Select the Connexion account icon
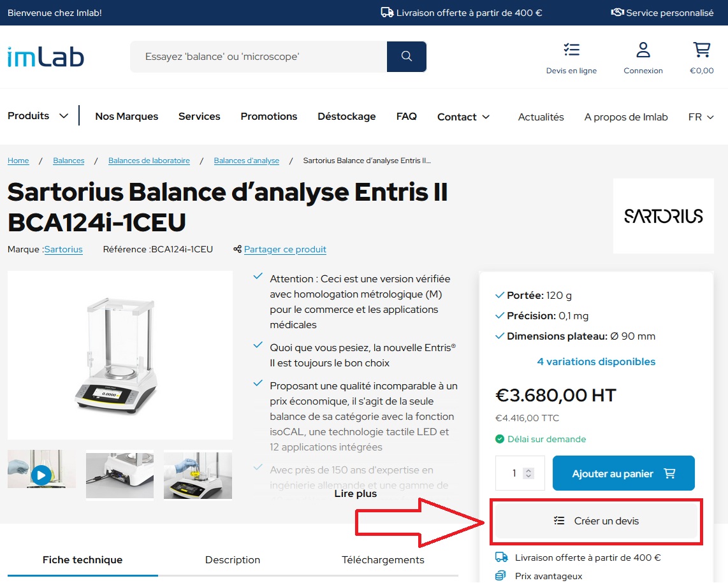Image resolution: width=728 pixels, height=583 pixels. [643, 48]
